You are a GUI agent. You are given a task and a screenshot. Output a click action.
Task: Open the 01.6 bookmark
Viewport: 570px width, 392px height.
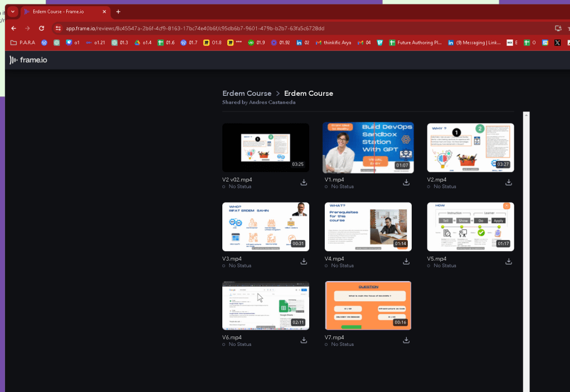coord(166,42)
